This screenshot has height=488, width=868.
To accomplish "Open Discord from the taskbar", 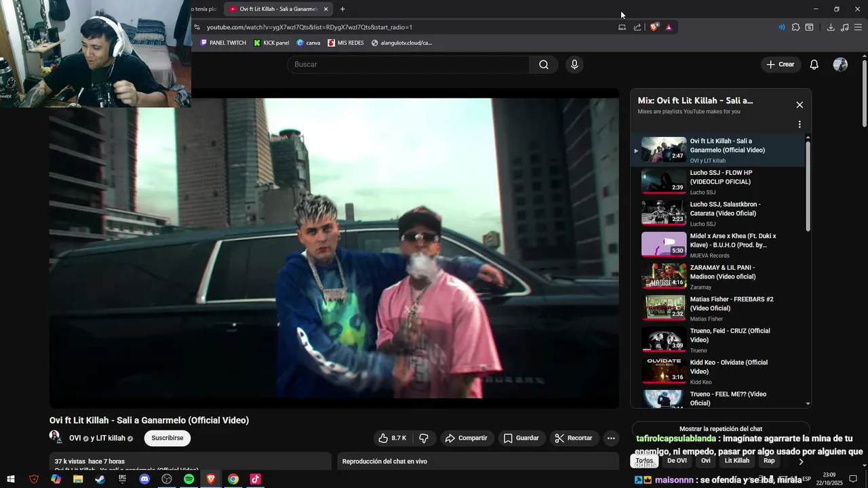I will 144,479.
